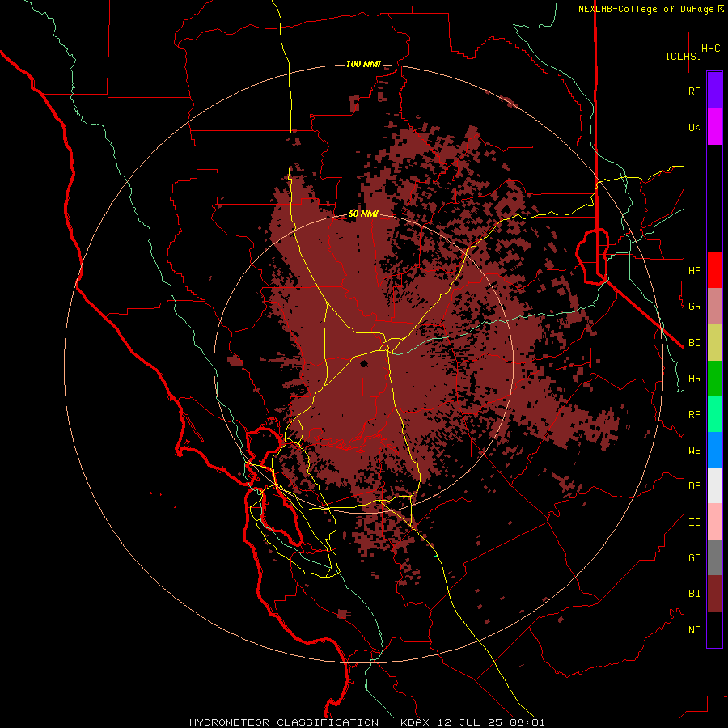Screen dimensions: 728x728
Task: Click the NEXLAB-College of DuPage credit
Action: [651, 9]
